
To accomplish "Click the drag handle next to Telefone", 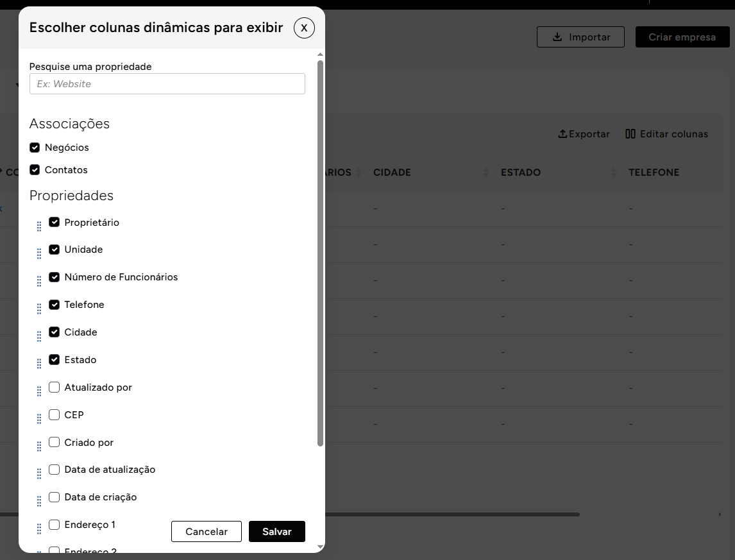I will [x=39, y=309].
